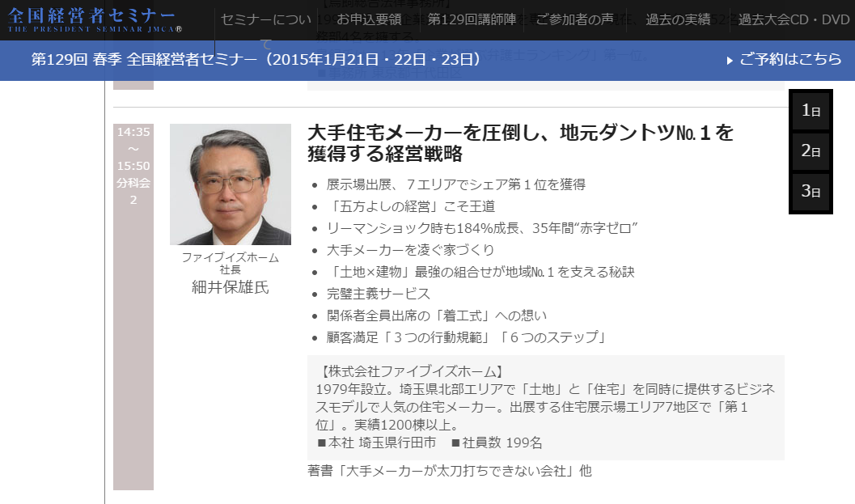855x504 pixels.
Task: Click the 14:35 session start time
Action: coord(133,132)
